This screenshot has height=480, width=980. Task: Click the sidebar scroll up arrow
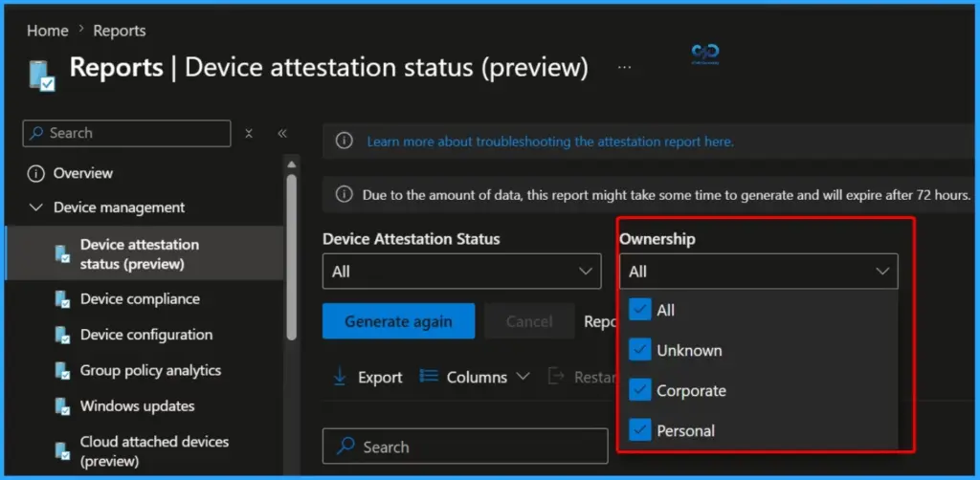point(291,164)
